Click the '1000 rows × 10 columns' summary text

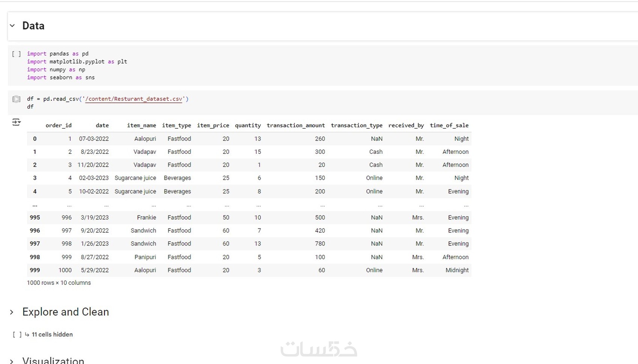pos(59,283)
